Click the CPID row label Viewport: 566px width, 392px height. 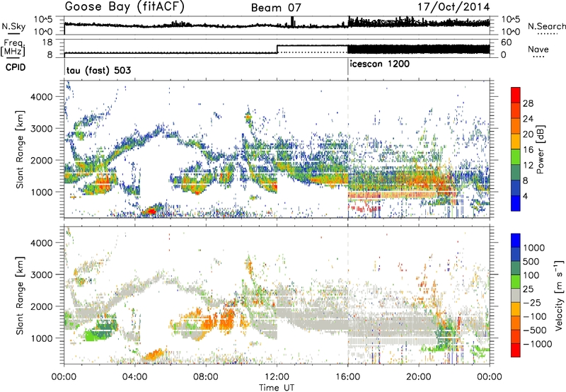(15, 67)
